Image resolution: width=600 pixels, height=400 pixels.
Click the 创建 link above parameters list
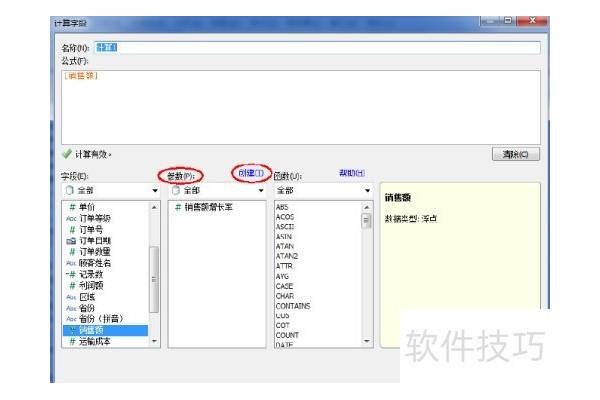(x=251, y=173)
